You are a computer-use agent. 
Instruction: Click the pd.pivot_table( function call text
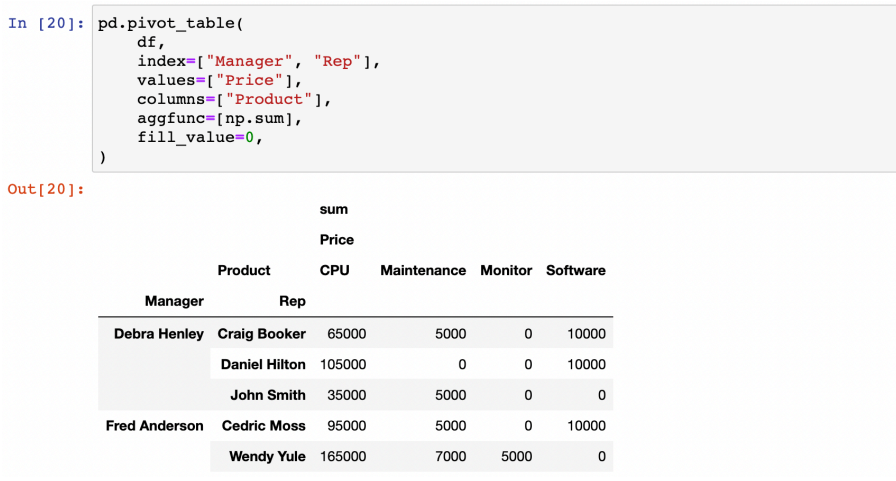pyautogui.click(x=171, y=23)
